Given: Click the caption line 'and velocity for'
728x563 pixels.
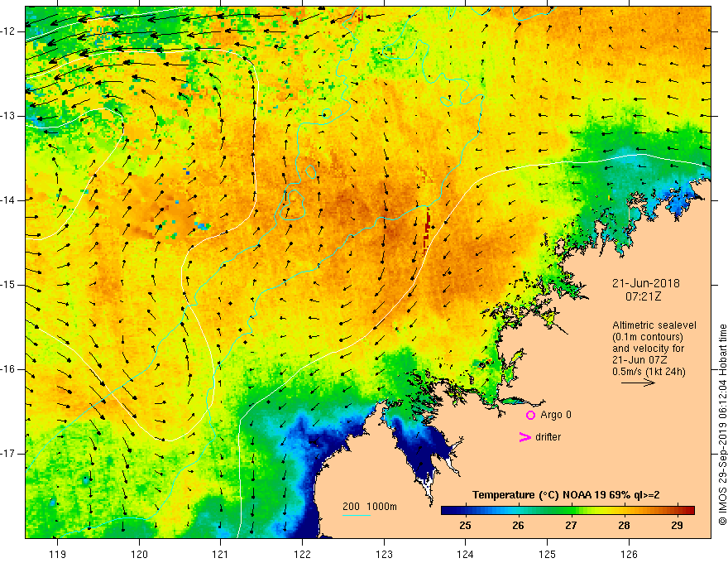Looking at the screenshot, I should (x=648, y=349).
